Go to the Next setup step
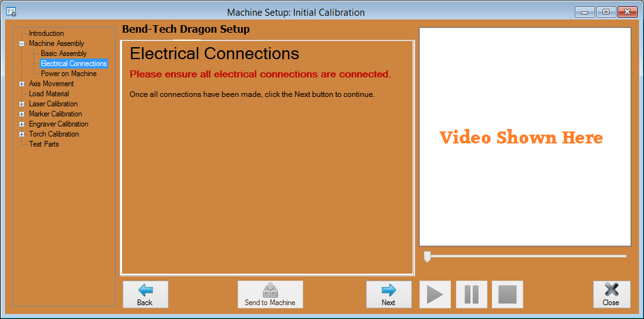Image resolution: width=644 pixels, height=319 pixels. coord(389,294)
